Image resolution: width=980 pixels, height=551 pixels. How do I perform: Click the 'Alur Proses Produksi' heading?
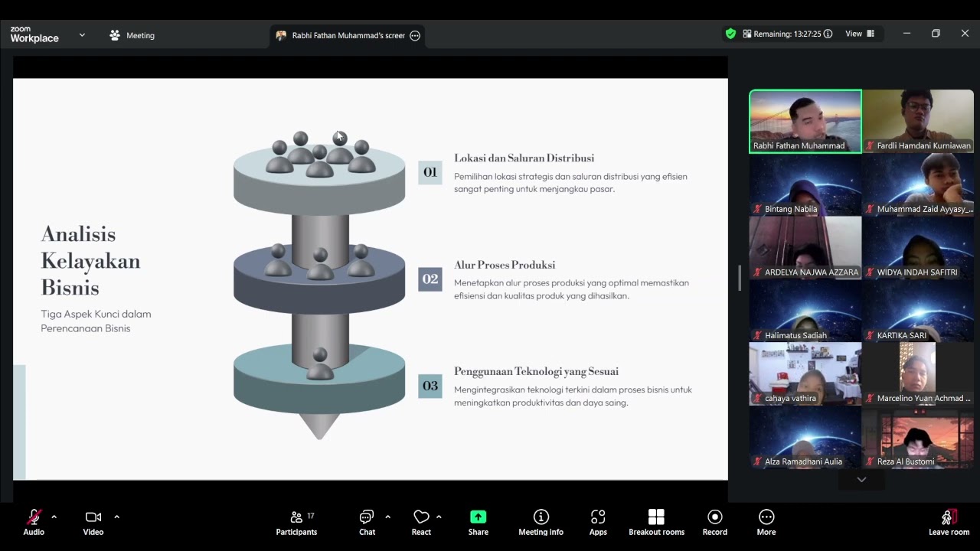tap(505, 265)
